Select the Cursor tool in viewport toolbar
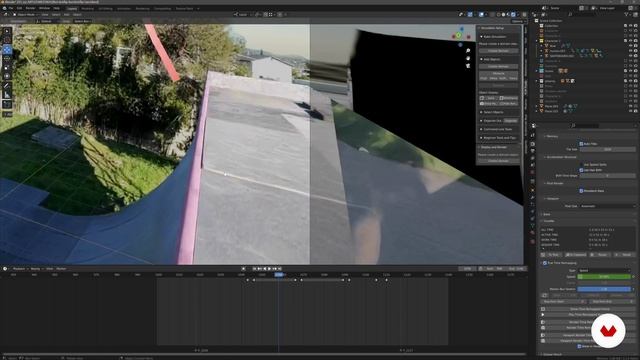Viewport: 640px width, 360px height. (x=7, y=40)
